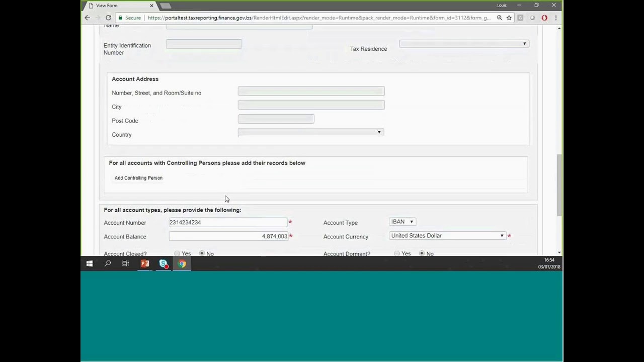
Task: Select the View Form browser tab
Action: (x=121, y=6)
